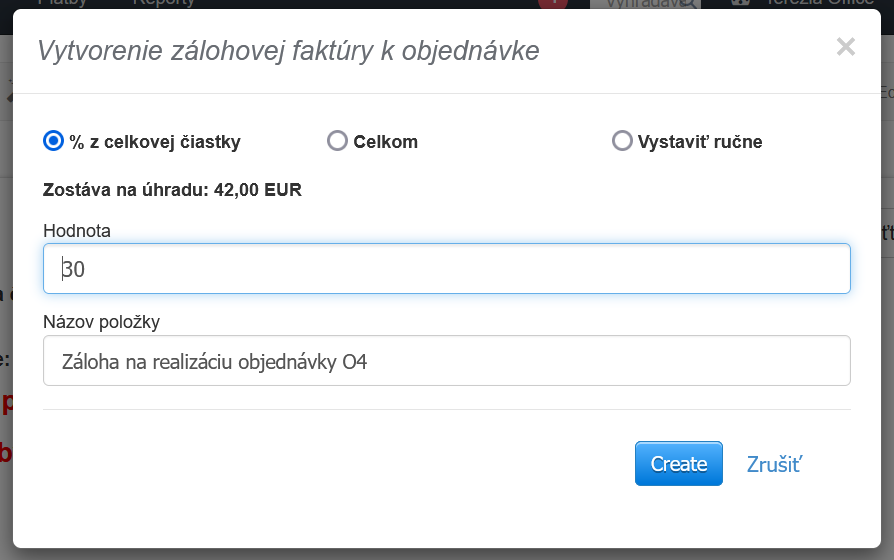The image size is (894, 560).
Task: Select the '% z celkovej čiastky' radio option
Action: (53, 141)
